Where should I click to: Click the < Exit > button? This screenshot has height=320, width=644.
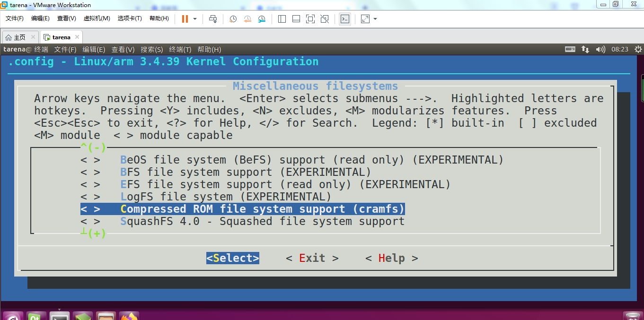click(312, 258)
